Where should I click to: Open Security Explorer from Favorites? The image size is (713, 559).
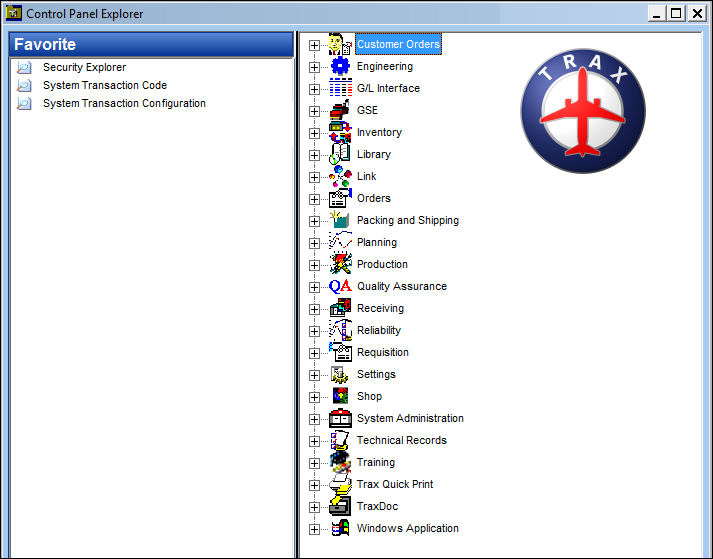(x=85, y=67)
